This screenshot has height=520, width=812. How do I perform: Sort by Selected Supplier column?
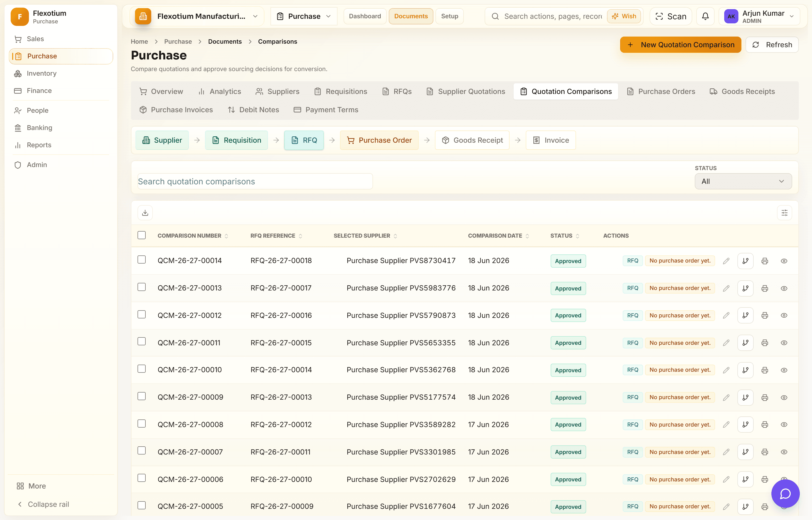(365, 236)
